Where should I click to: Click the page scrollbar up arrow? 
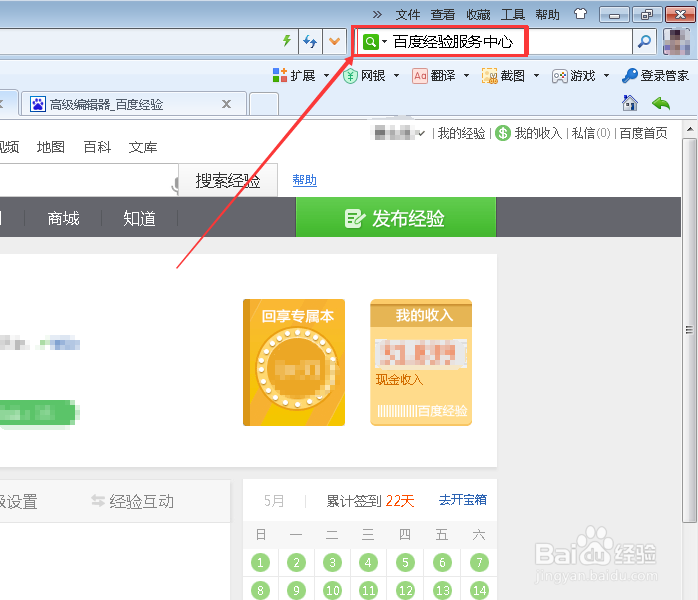pyautogui.click(x=690, y=130)
